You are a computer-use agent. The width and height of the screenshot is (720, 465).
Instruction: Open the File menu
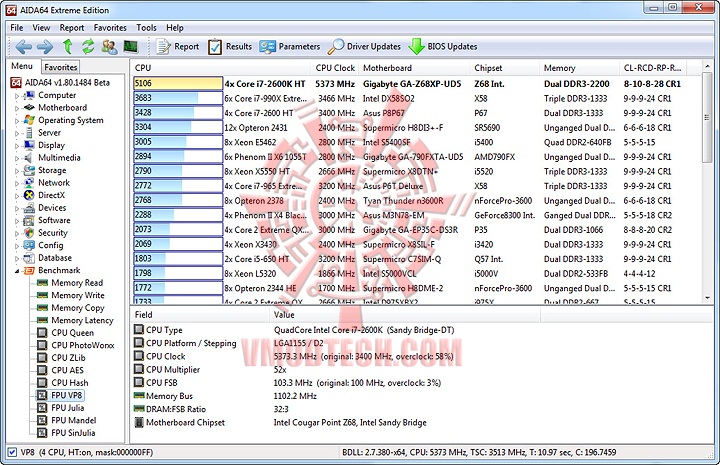click(x=17, y=28)
